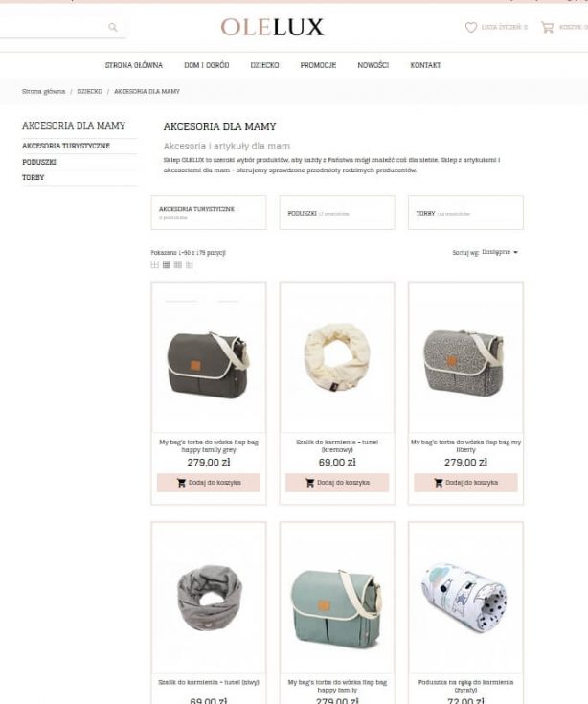Open the wishlist heart icon

(x=471, y=28)
